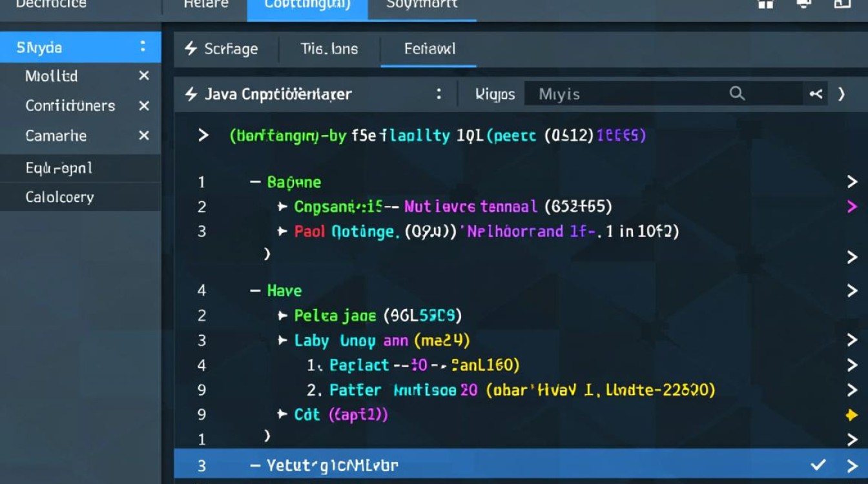The width and height of the screenshot is (868, 484).
Task: Click the yellow arrow marker on Cdt row
Action: click(x=851, y=416)
